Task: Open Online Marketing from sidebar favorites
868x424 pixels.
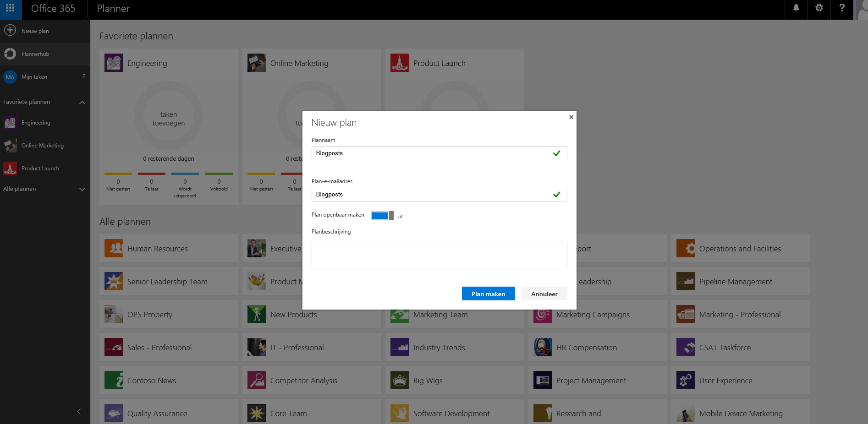Action: tap(45, 146)
